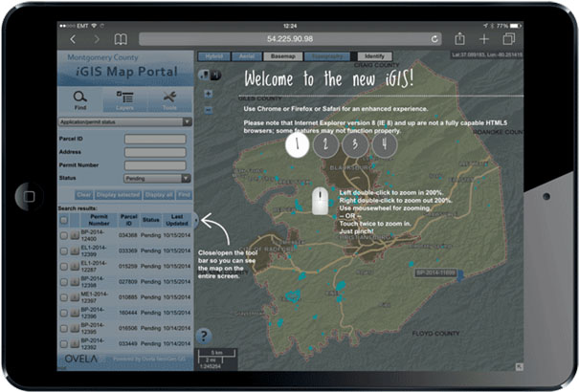This screenshot has height=392, width=579.
Task: Click the zoom-to icon for EL1-2014-12399
Action: (75, 250)
